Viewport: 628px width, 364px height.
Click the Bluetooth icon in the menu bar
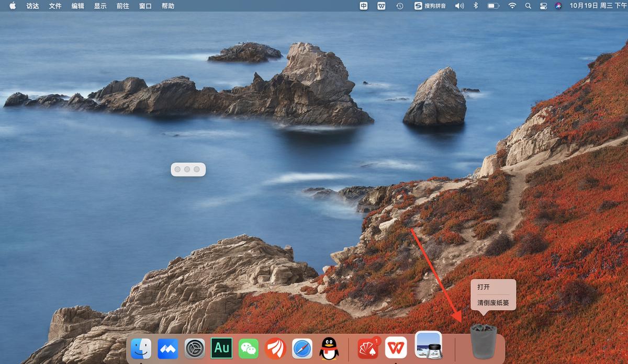(474, 6)
